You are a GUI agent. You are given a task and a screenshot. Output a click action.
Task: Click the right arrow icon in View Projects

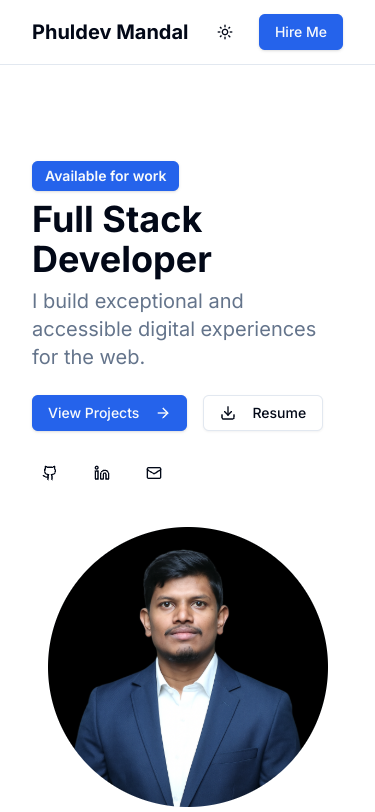coord(163,413)
